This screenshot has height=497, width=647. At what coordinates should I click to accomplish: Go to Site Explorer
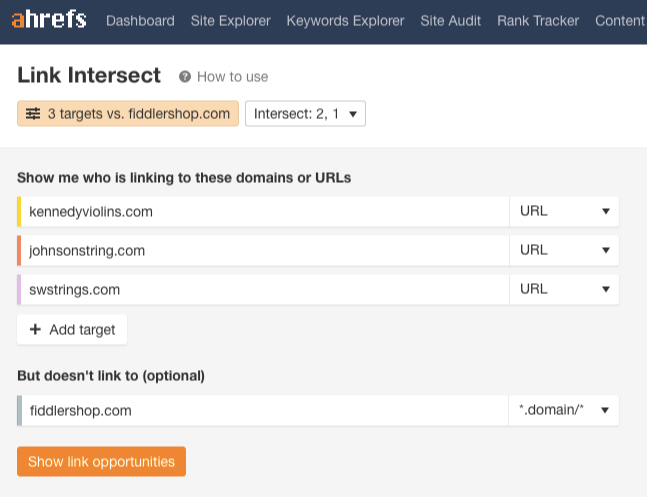coord(231,21)
